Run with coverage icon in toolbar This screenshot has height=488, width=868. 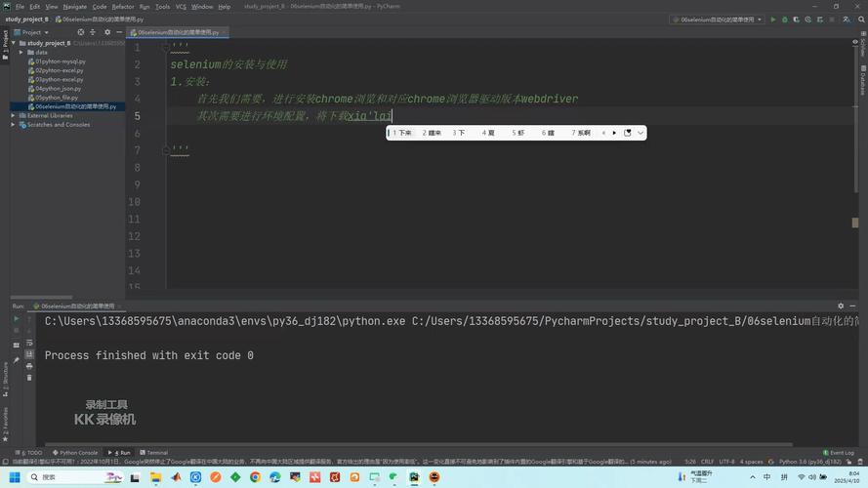tap(796, 20)
